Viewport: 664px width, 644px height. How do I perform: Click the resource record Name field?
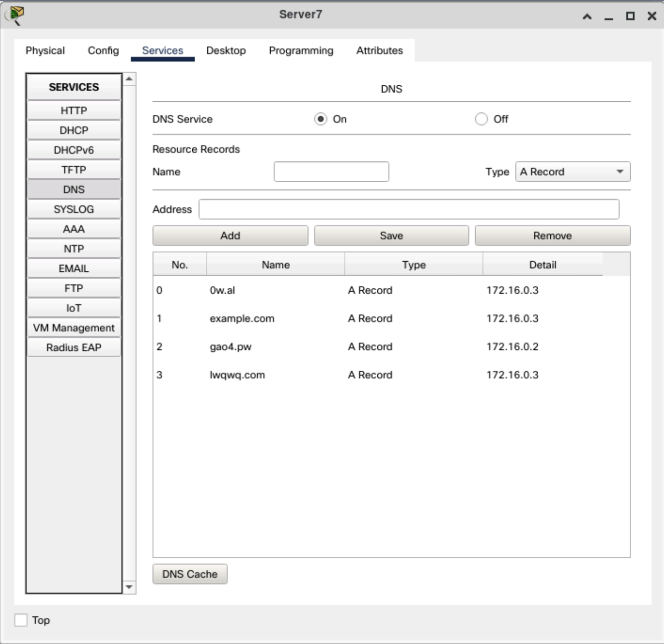tap(331, 172)
